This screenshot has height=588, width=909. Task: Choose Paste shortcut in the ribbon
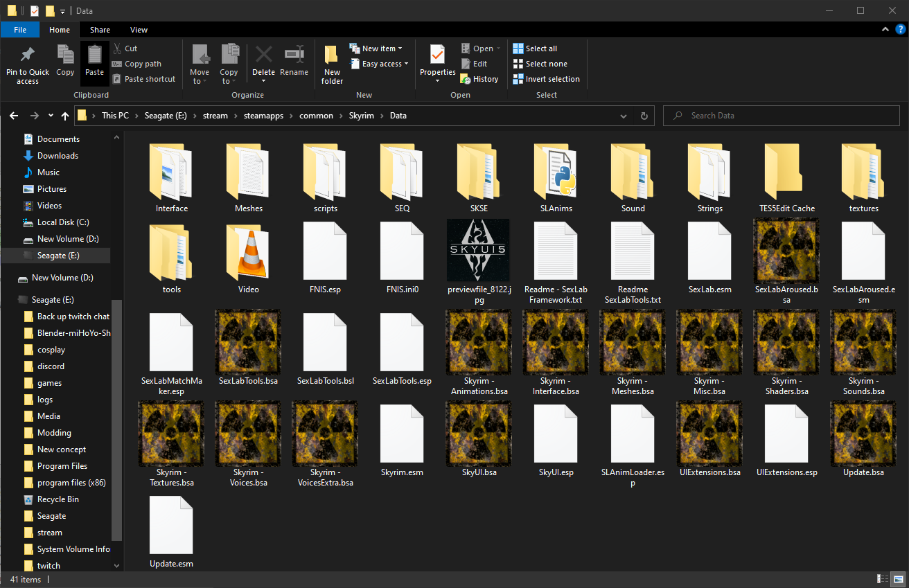click(x=144, y=79)
